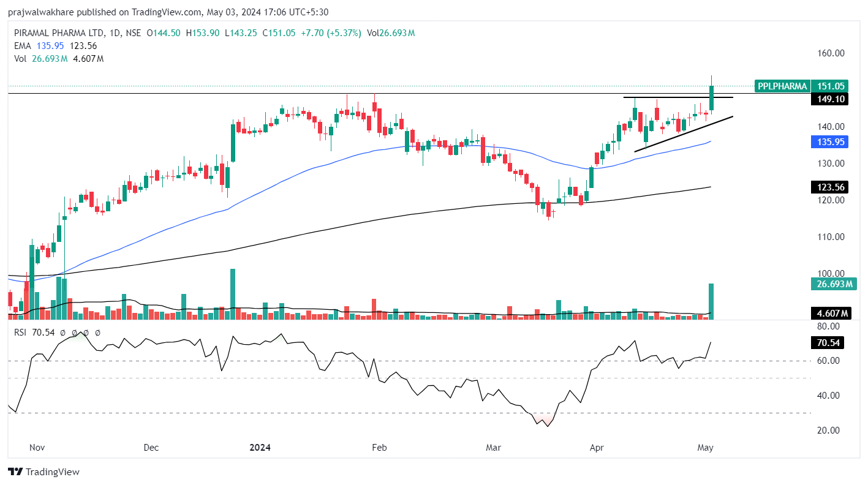Click the 110.00 price axis label
The image size is (868, 485).
831,237
